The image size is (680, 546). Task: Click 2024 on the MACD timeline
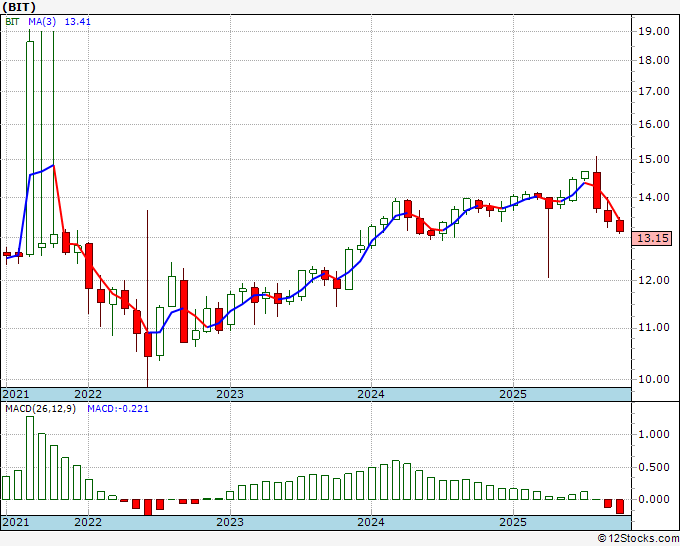[x=371, y=522]
